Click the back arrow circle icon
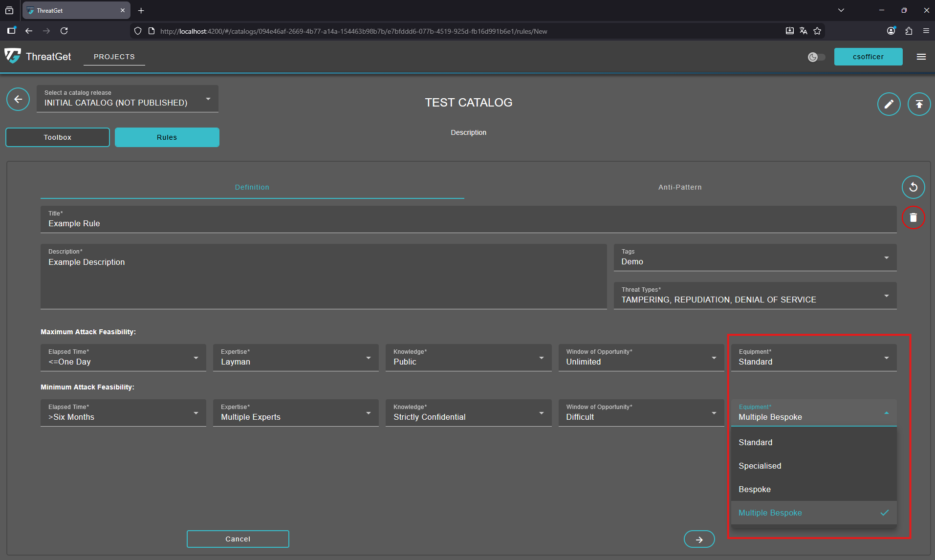Screen dimensions: 935x560 pyautogui.click(x=18, y=100)
